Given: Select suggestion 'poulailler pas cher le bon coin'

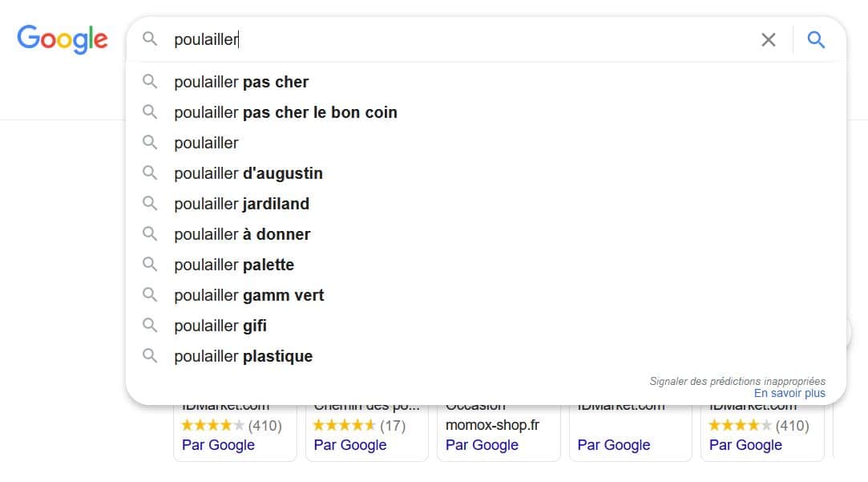Looking at the screenshot, I should tap(285, 112).
